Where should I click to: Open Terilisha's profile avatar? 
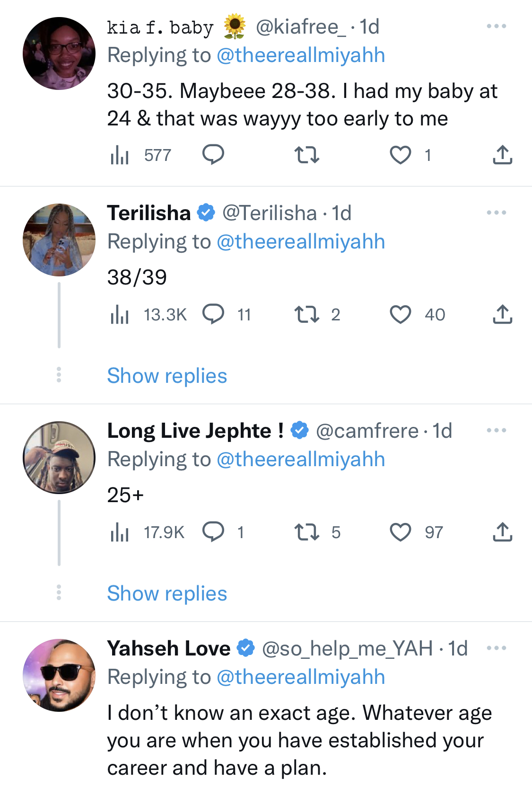[59, 240]
